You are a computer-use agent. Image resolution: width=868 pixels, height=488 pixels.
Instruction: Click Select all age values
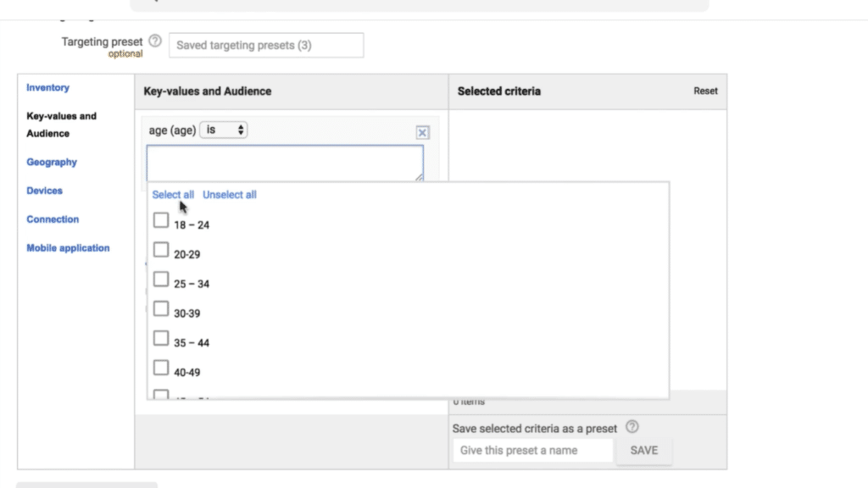click(173, 194)
